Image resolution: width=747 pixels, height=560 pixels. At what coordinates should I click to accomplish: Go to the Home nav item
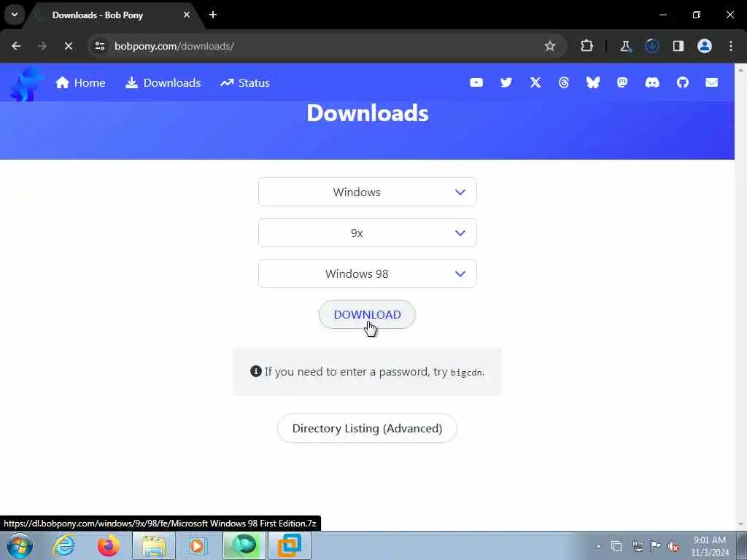80,83
